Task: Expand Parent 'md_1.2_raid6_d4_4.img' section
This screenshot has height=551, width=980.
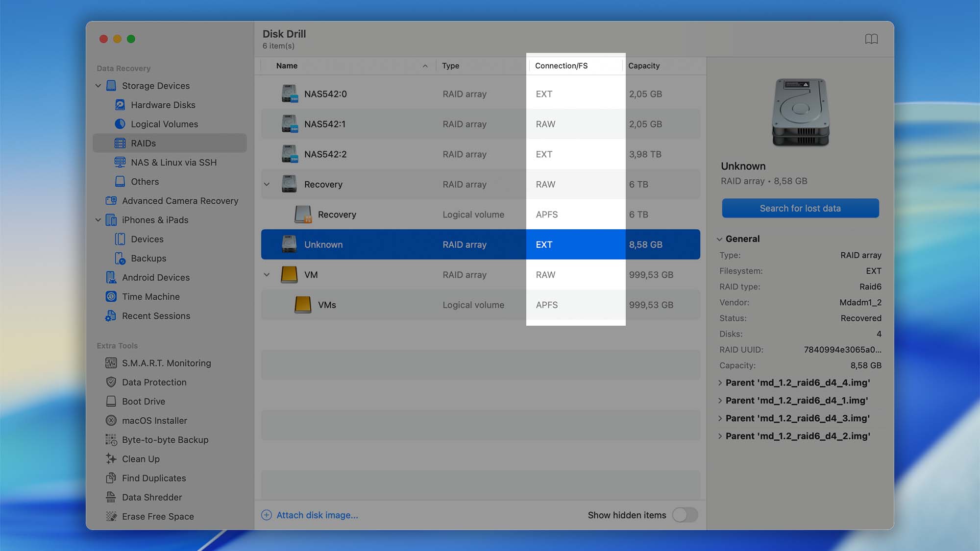Action: [x=720, y=383]
